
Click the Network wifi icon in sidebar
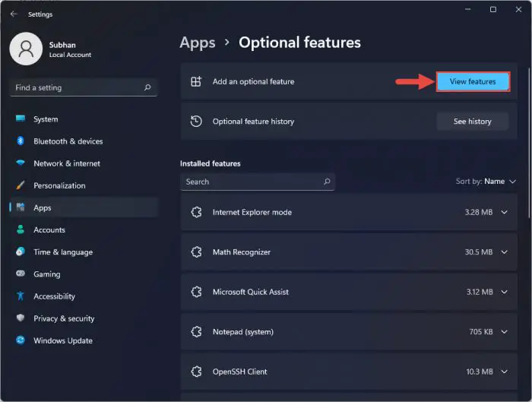[x=21, y=163]
